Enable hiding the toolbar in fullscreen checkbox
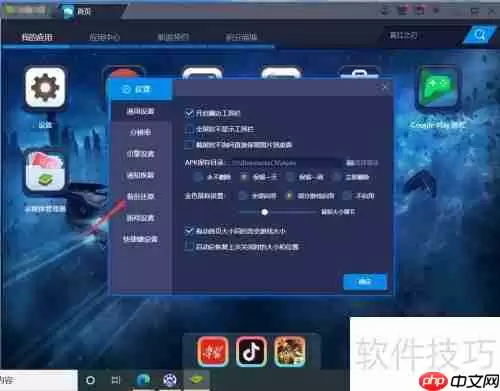 tap(189, 129)
